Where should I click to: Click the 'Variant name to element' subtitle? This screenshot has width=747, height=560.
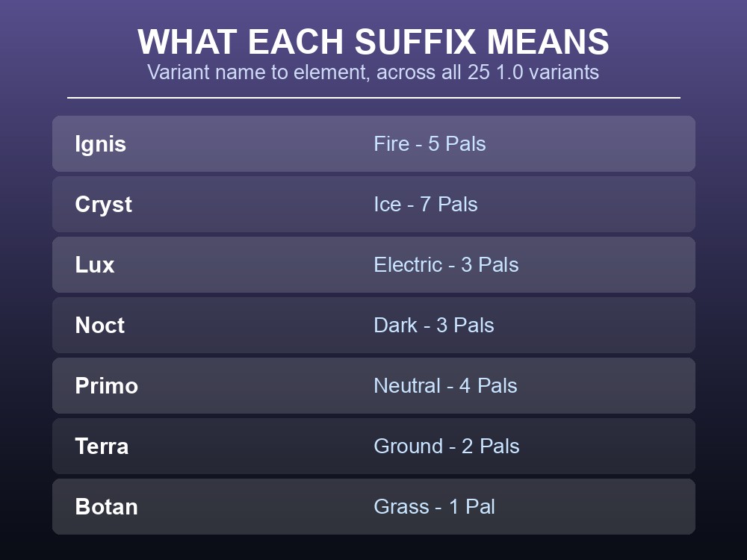(x=373, y=72)
